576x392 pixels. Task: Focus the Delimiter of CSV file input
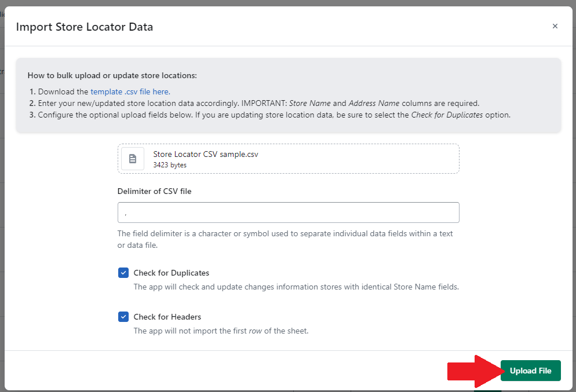(x=288, y=213)
